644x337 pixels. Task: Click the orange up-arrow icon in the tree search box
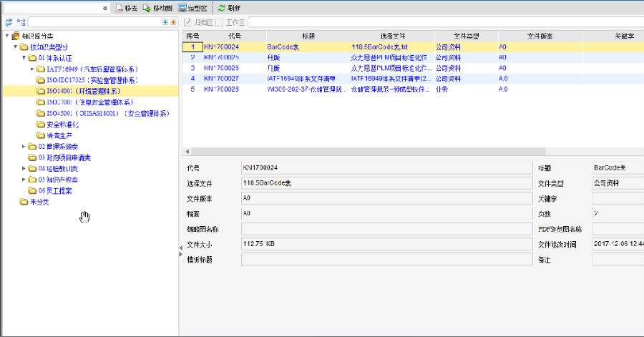172,22
